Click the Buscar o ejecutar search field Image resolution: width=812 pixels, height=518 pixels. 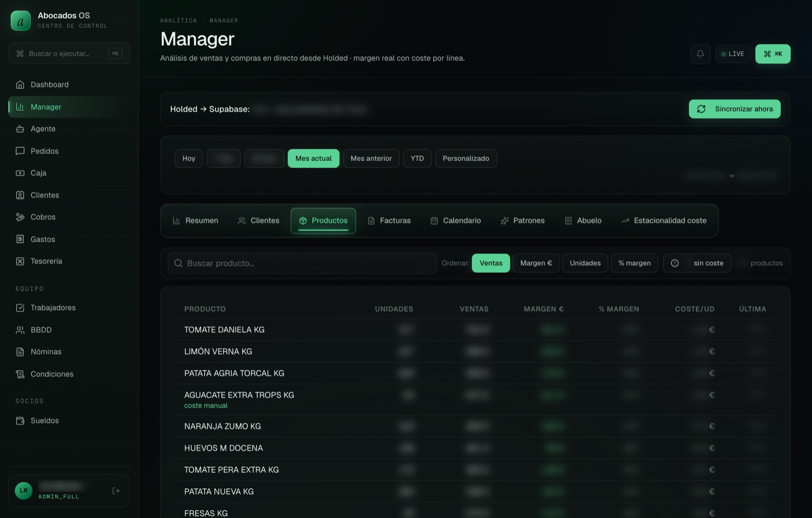pos(69,54)
